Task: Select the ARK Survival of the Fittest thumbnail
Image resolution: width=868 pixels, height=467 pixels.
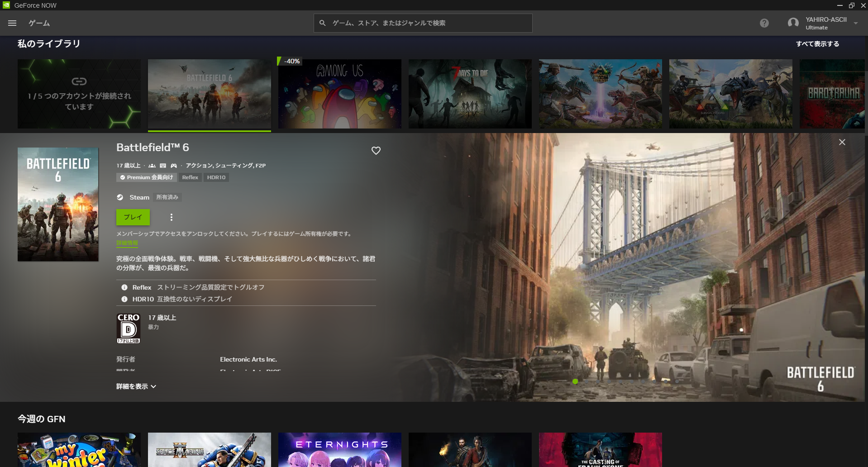Action: (x=601, y=94)
